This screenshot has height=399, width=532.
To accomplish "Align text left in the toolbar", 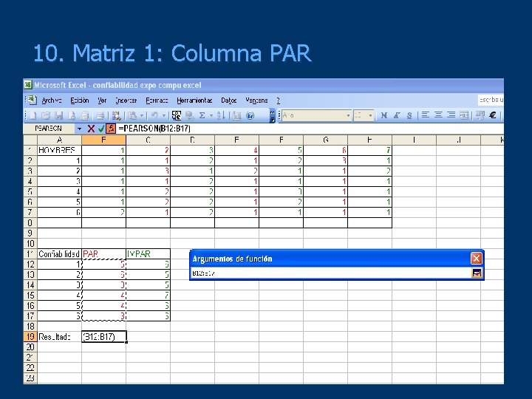I will pos(426,115).
